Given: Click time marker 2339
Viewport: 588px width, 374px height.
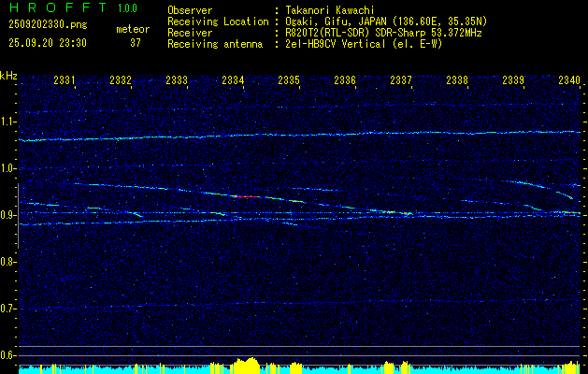Looking at the screenshot, I should (x=513, y=79).
